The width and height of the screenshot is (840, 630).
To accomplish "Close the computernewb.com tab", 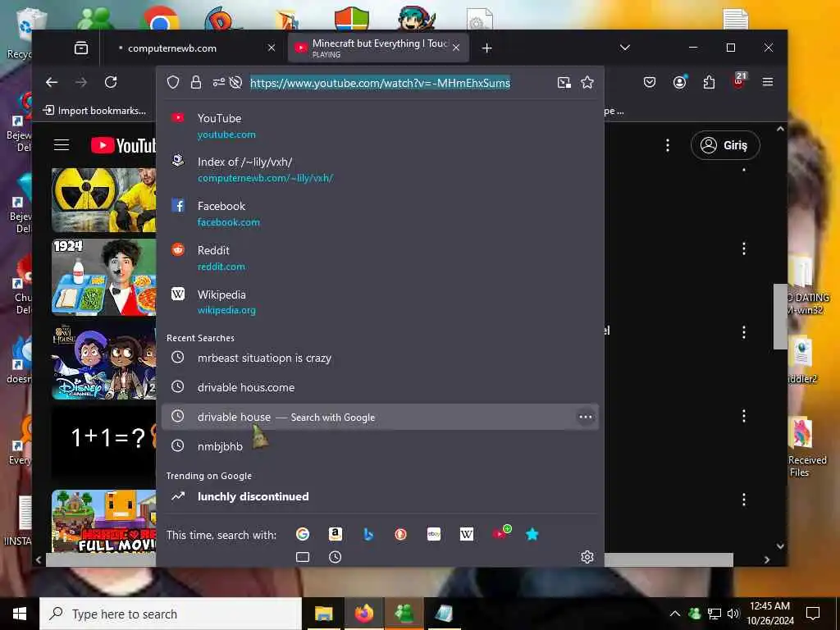I will [272, 48].
